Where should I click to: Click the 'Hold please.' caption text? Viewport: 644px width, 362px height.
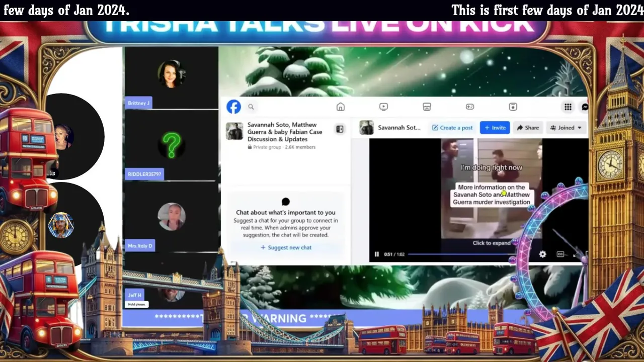pyautogui.click(x=136, y=304)
